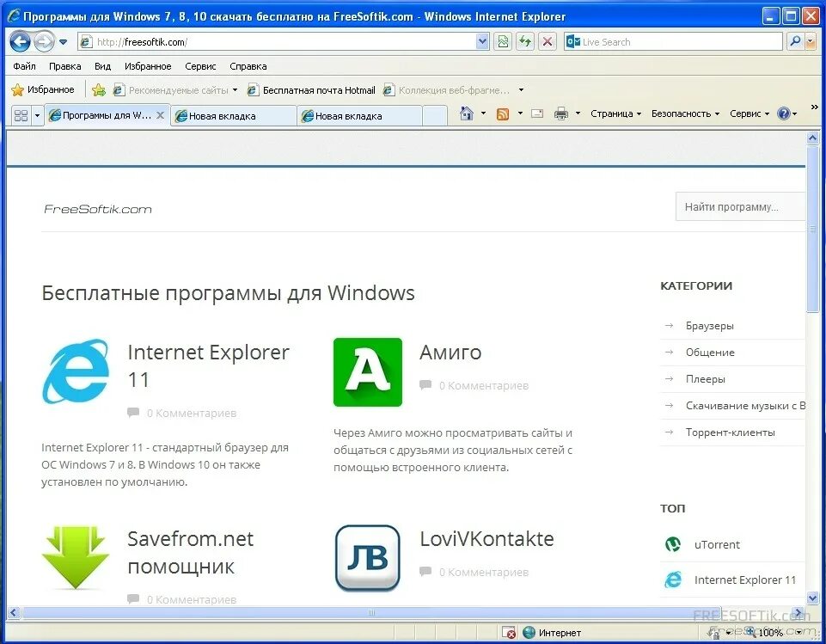This screenshot has height=644, width=826.
Task: Click the vertical scrollbar down arrow
Action: pos(812,598)
